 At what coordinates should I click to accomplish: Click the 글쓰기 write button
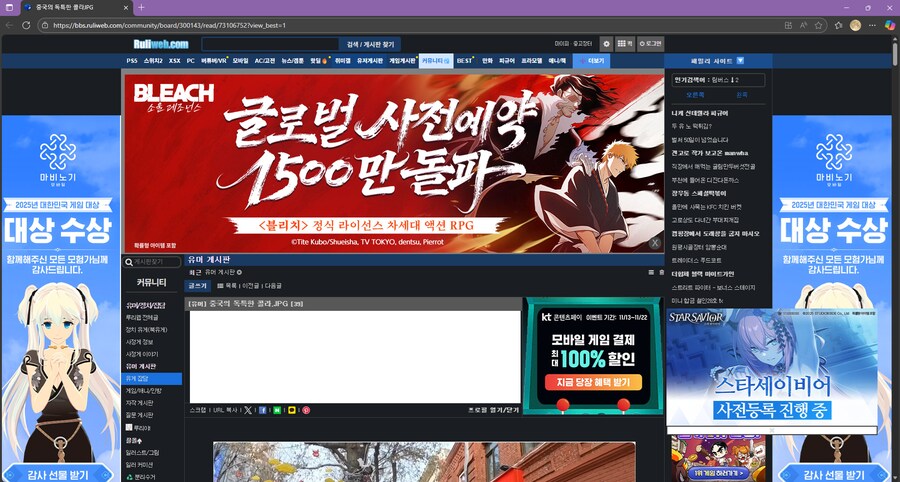point(197,285)
